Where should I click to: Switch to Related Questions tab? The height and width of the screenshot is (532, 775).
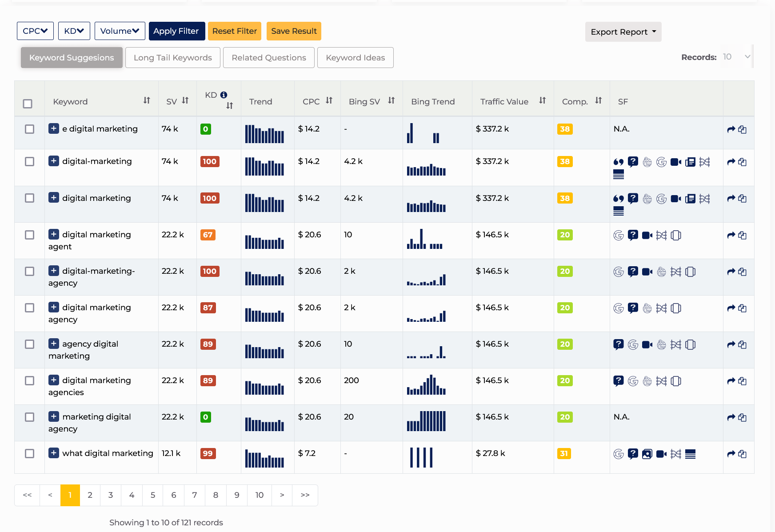pos(269,58)
